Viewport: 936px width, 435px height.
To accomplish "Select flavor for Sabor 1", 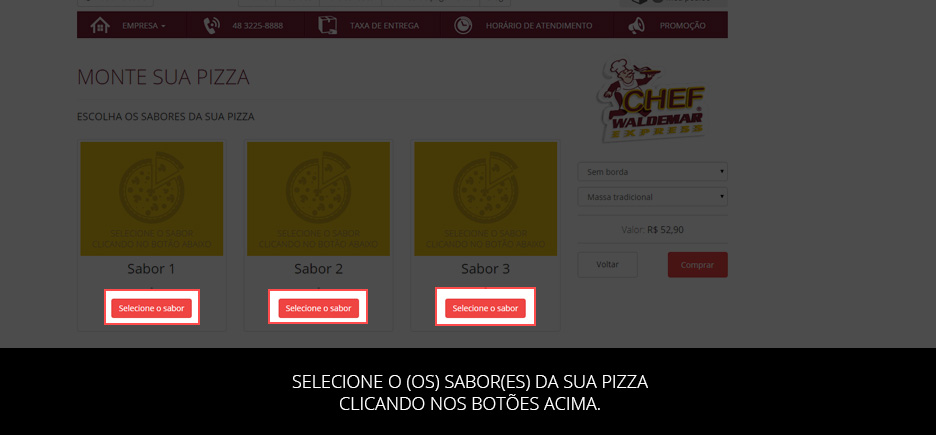I will tap(152, 308).
